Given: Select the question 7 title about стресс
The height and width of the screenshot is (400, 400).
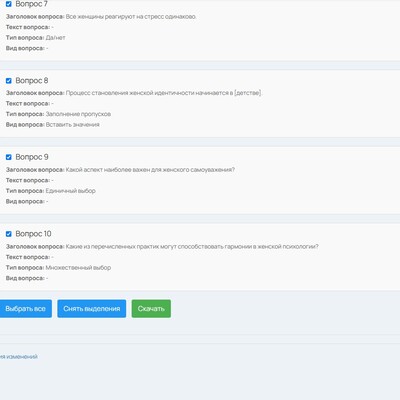Looking at the screenshot, I should [x=131, y=17].
